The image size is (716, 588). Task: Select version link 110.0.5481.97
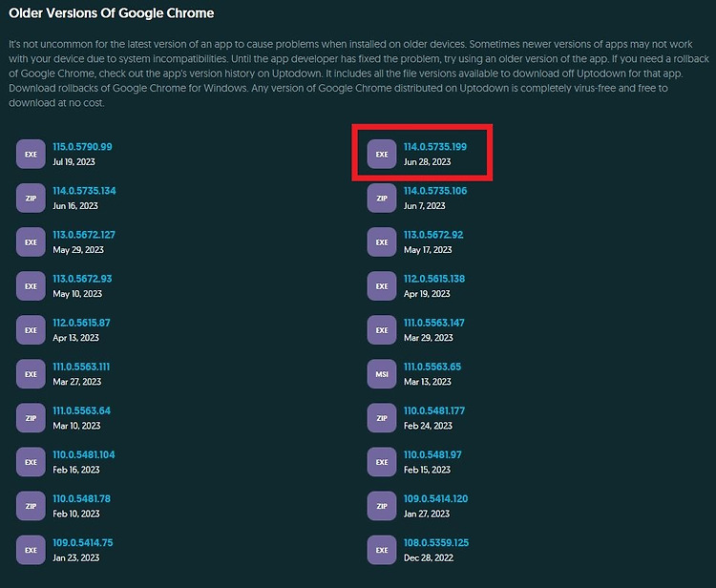pos(432,454)
